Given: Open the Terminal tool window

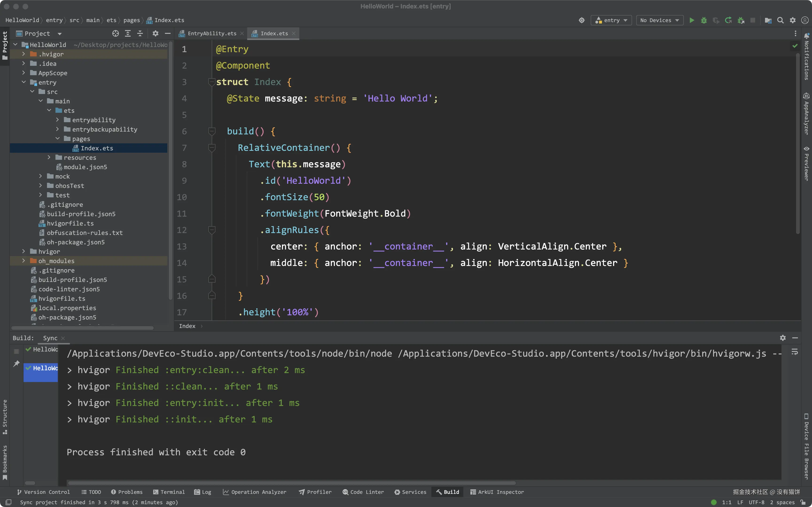Looking at the screenshot, I should point(169,492).
